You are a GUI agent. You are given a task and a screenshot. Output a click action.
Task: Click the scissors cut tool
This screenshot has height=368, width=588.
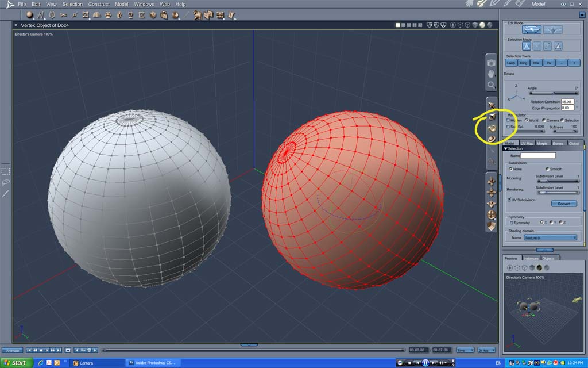coord(63,15)
